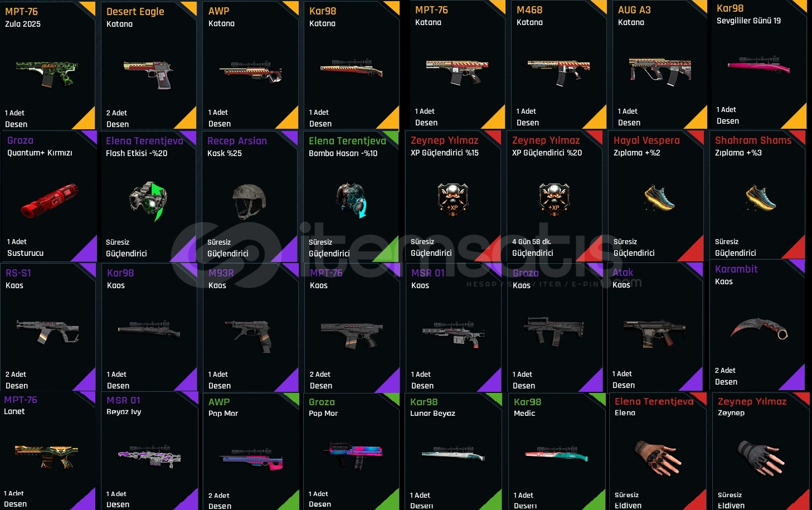This screenshot has height=510, width=812.
Task: Click Recep Arslan Kask %25 helmet icon
Action: pos(249,201)
